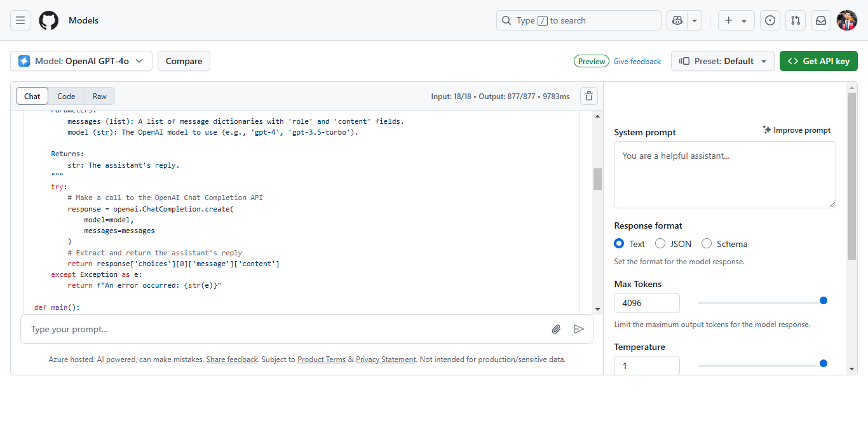Image resolution: width=868 pixels, height=430 pixels.
Task: Click the 'openai.ChatCompletion.create(' code line
Action: pyautogui.click(x=151, y=209)
